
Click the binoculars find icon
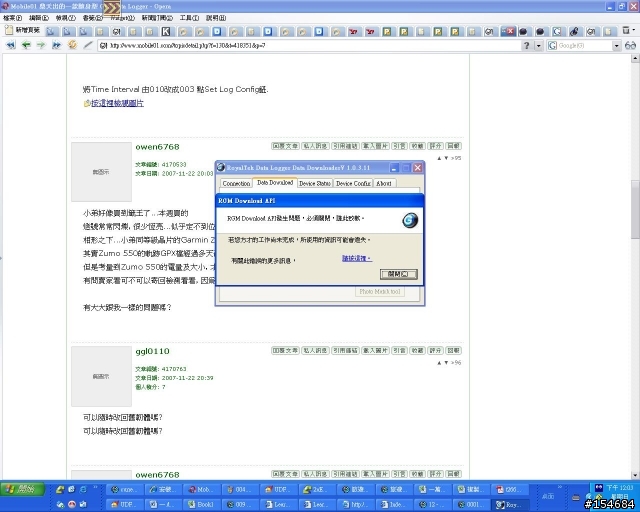[630, 45]
